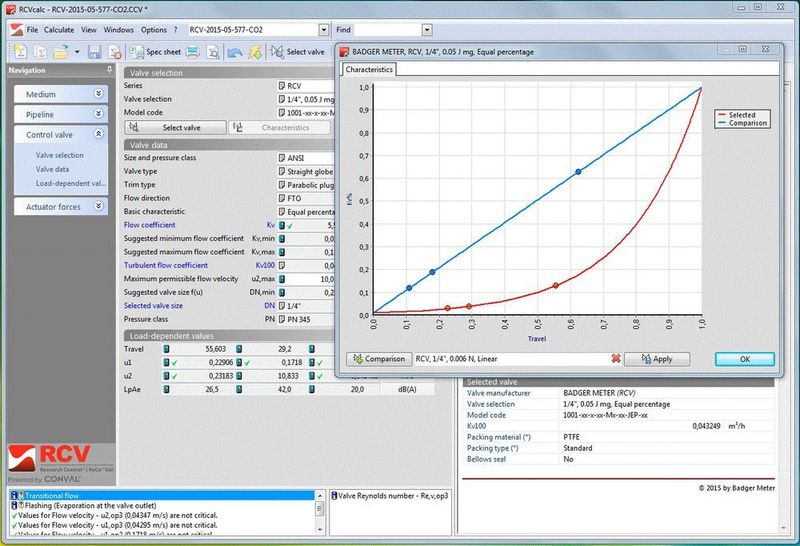This screenshot has width=800, height=546.
Task: Open the print preview magnifier icon
Action: pos(213,52)
